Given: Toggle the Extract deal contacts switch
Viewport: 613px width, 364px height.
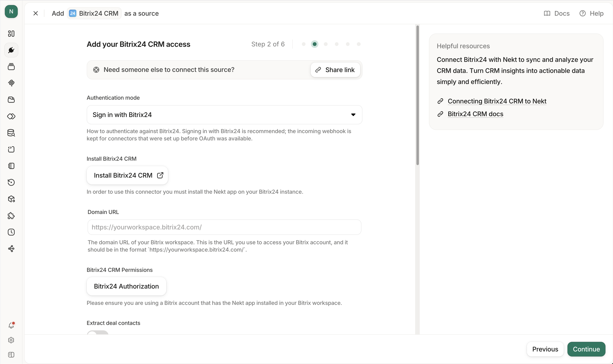Looking at the screenshot, I should [x=98, y=333].
